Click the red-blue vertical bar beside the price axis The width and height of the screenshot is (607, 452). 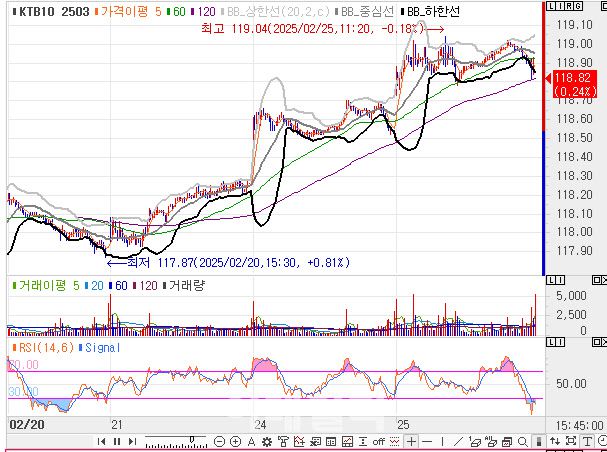pyautogui.click(x=543, y=140)
